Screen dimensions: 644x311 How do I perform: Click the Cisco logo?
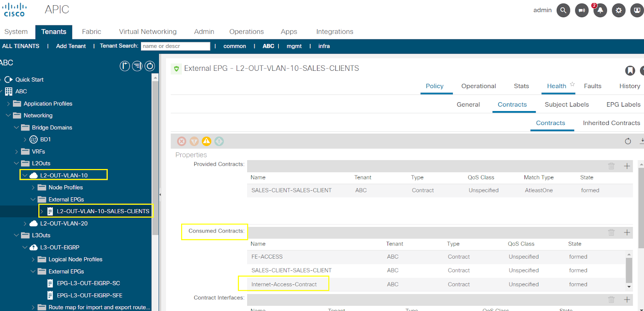(14, 10)
